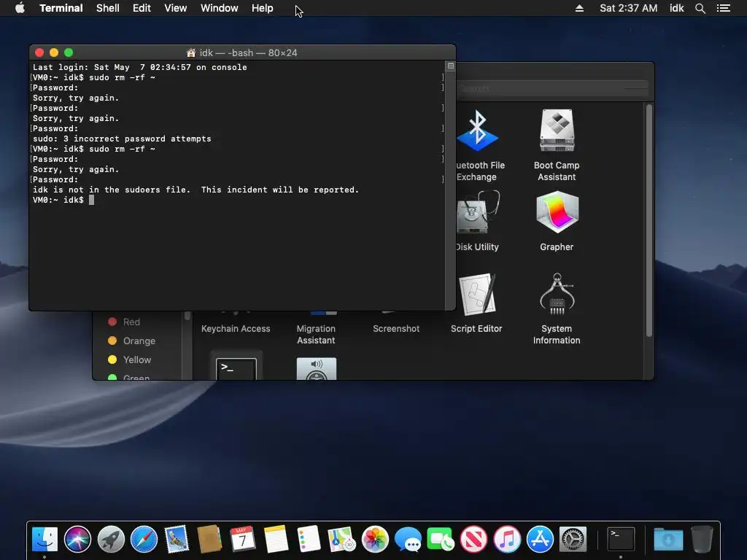The width and height of the screenshot is (747, 560).
Task: Open Maps in the Dock
Action: [341, 539]
